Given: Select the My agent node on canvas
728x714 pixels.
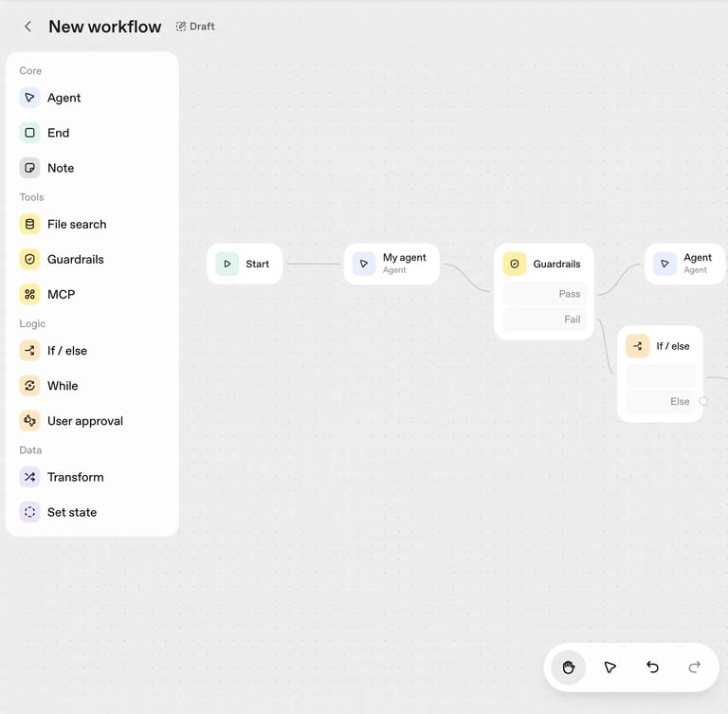Looking at the screenshot, I should (x=391, y=264).
